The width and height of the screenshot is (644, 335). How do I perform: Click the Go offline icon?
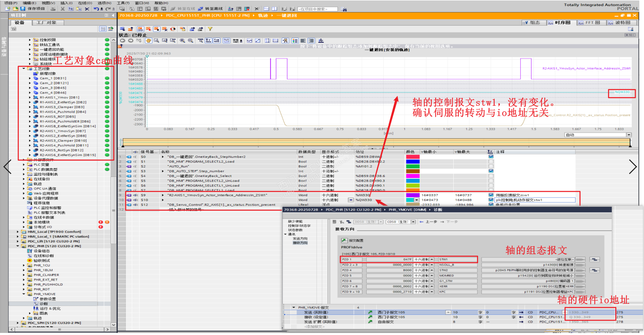[200, 9]
